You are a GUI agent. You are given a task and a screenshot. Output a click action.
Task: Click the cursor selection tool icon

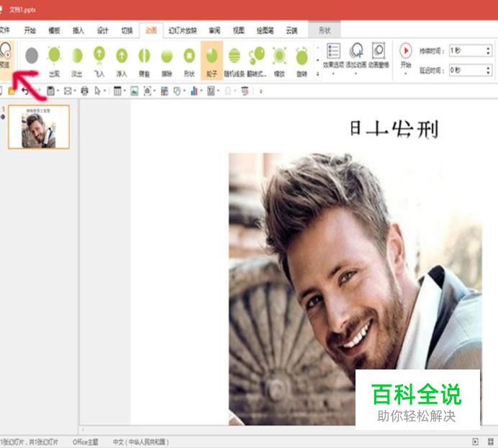[97, 91]
